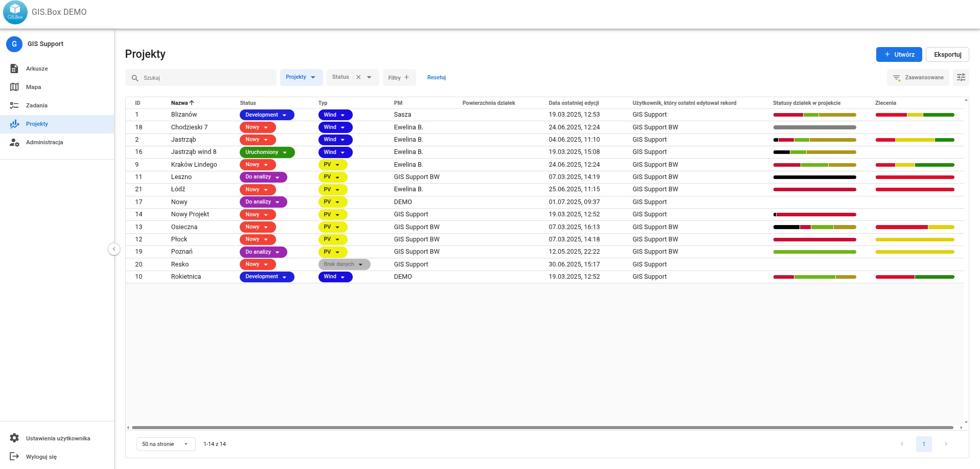Change the 50 na stronie page size
Viewport: 980px width, 469px height.
pyautogui.click(x=166, y=444)
